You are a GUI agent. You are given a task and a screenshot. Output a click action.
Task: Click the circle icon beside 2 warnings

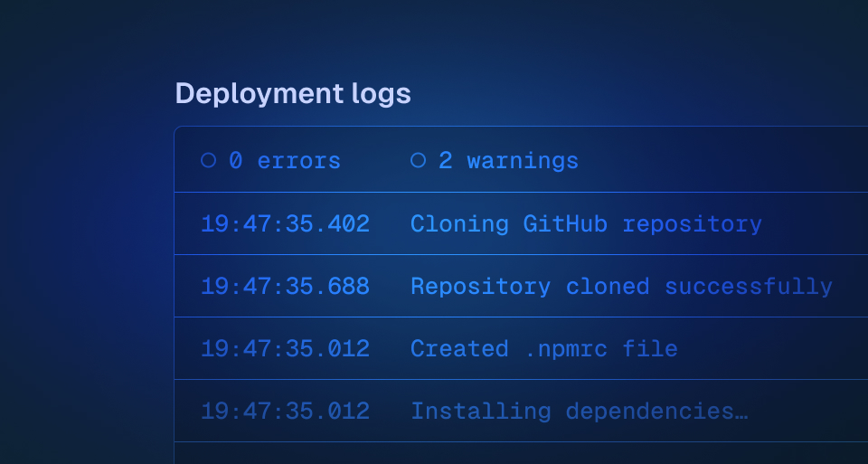418,161
